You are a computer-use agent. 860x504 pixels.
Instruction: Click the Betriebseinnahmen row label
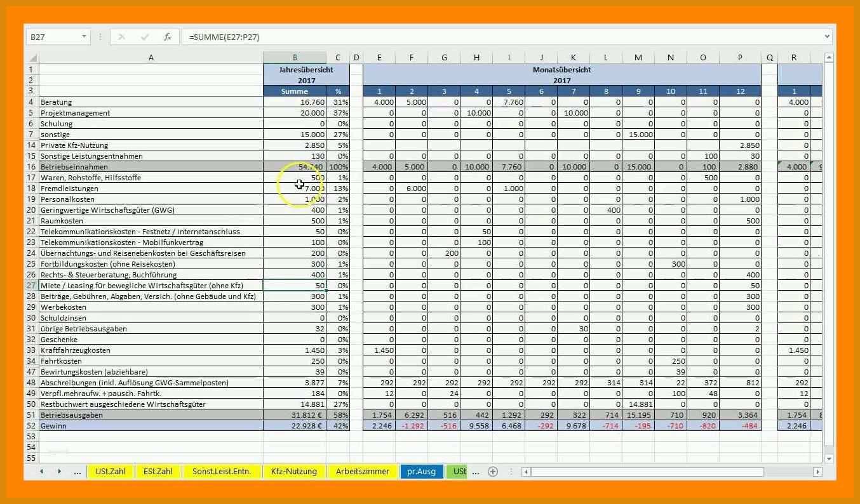tap(151, 167)
